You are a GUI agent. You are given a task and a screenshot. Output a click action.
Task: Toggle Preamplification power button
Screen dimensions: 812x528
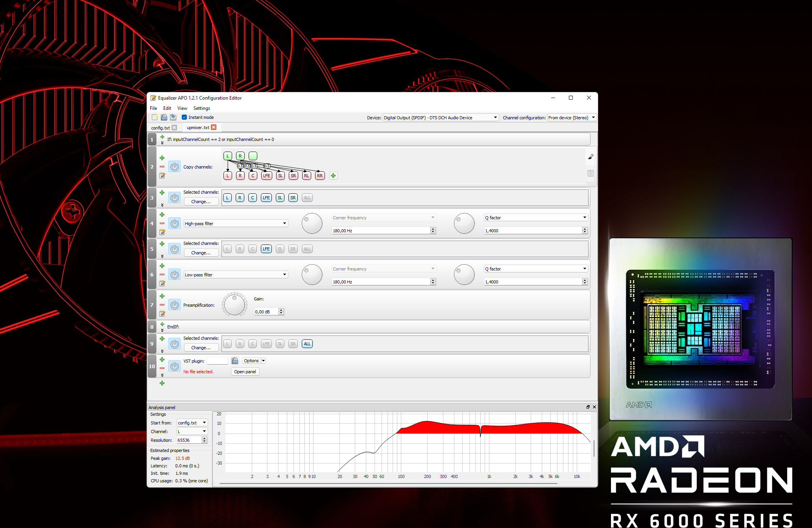click(x=175, y=305)
